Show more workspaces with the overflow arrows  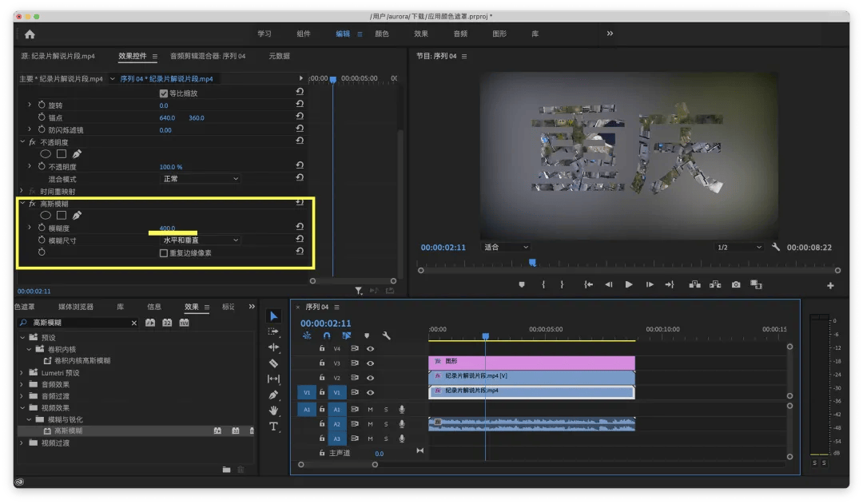(x=610, y=34)
